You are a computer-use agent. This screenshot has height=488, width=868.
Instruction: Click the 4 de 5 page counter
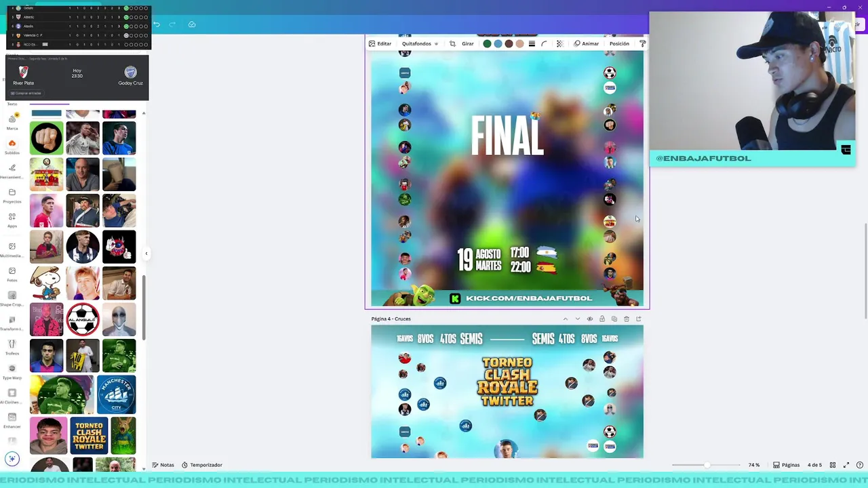pyautogui.click(x=814, y=465)
